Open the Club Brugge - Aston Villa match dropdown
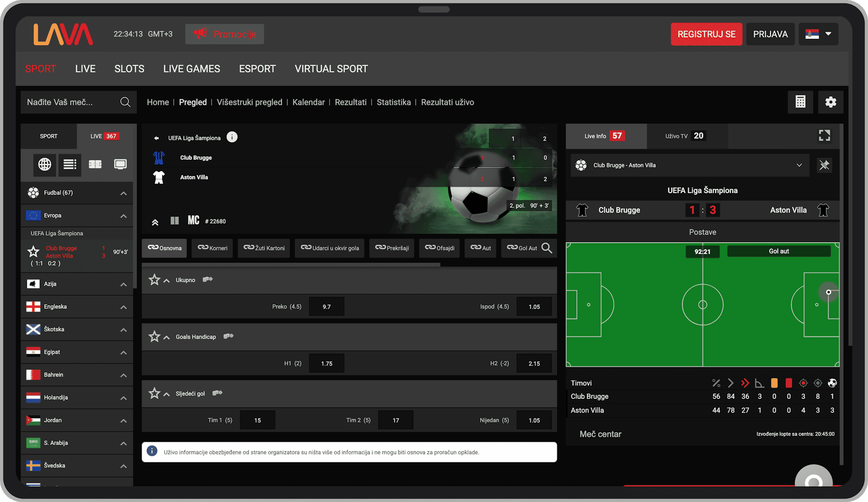The image size is (868, 502). click(x=690, y=165)
